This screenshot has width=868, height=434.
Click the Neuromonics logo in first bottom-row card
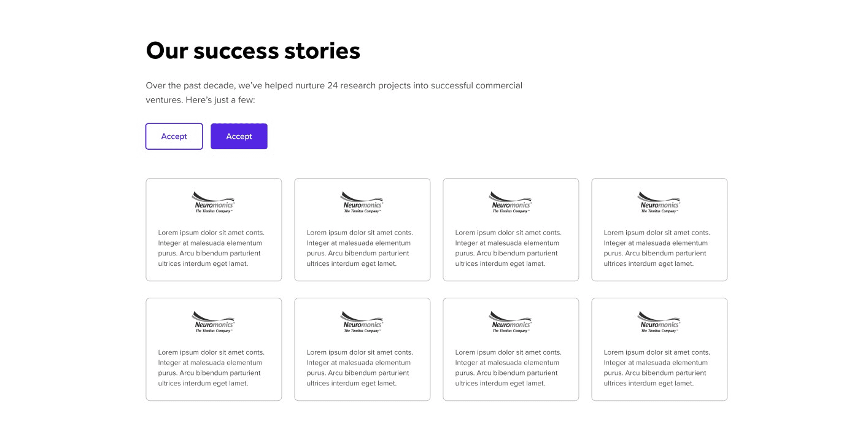tap(214, 322)
